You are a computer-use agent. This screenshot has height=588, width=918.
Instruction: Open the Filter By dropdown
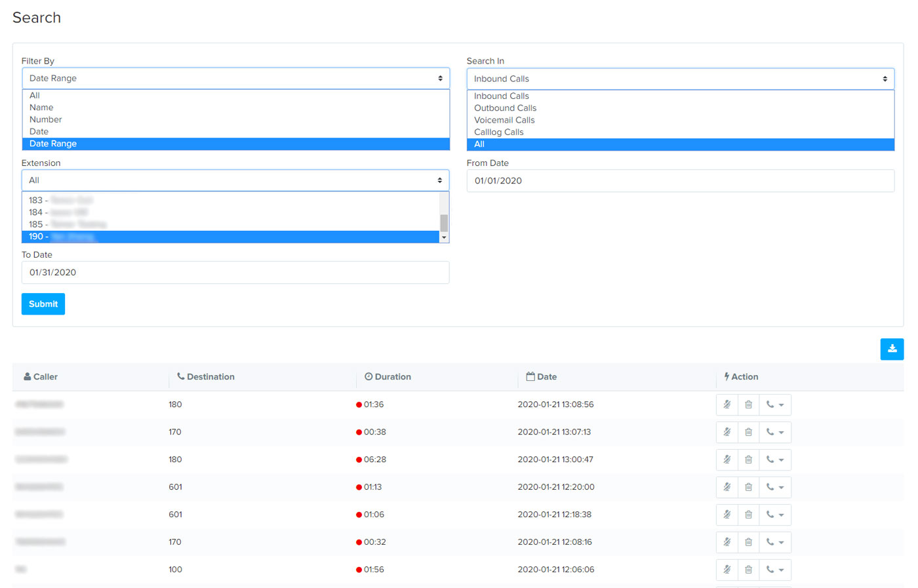coord(235,78)
